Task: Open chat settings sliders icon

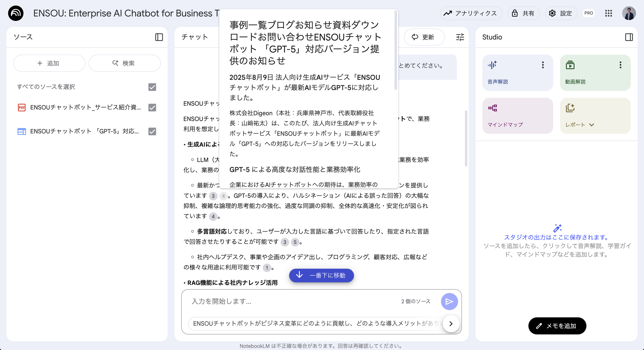Action: pyautogui.click(x=460, y=37)
